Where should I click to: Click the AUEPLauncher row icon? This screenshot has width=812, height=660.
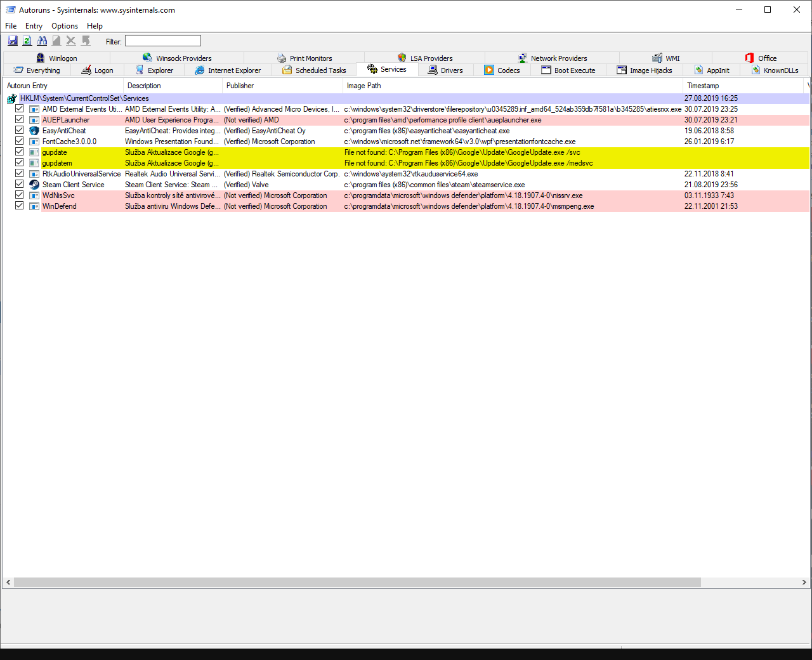34,120
